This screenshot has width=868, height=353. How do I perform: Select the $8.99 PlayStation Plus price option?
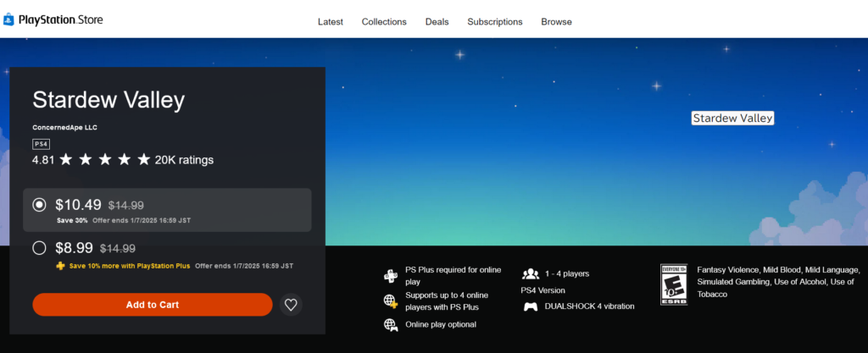[167, 255]
